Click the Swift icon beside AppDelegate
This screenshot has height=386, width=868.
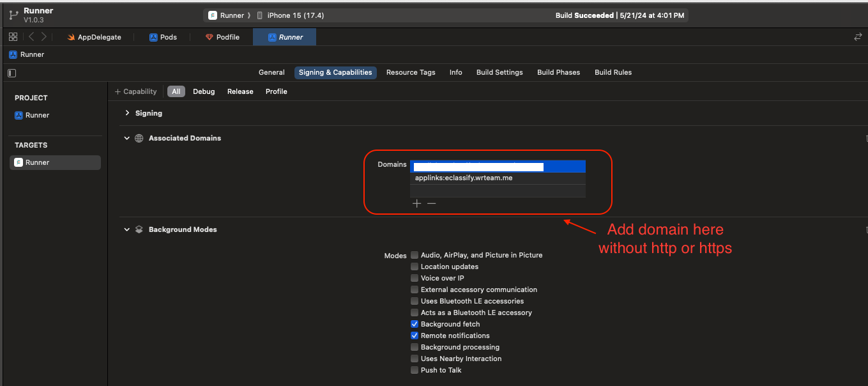[x=70, y=37]
